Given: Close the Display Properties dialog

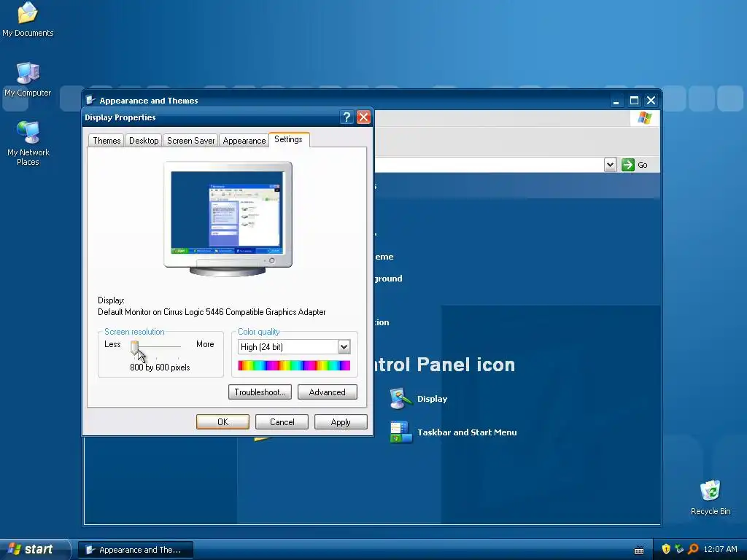Looking at the screenshot, I should [363, 117].
